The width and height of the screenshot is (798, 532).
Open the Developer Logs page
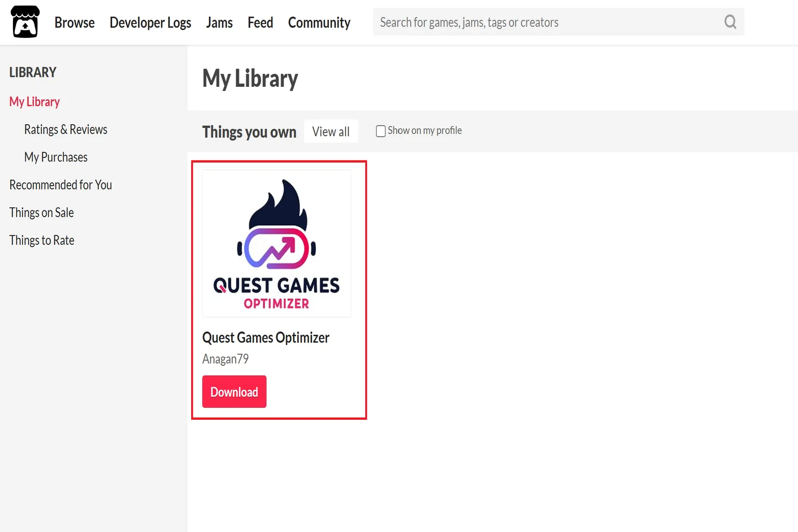tap(150, 22)
